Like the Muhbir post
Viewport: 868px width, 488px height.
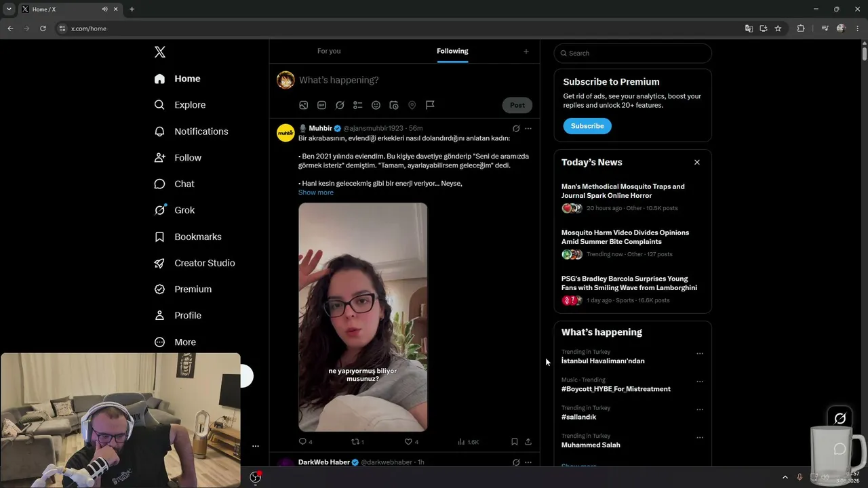pos(408,442)
